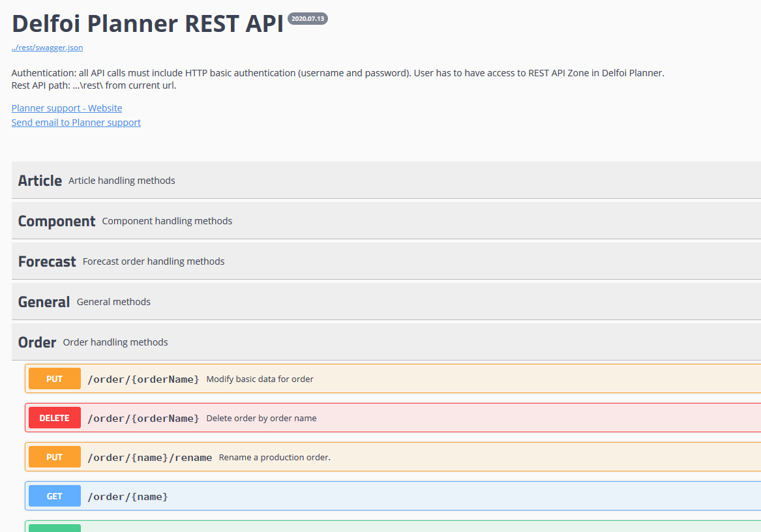This screenshot has height=532, width=761.
Task: Click the blue GET method badge
Action: point(55,496)
